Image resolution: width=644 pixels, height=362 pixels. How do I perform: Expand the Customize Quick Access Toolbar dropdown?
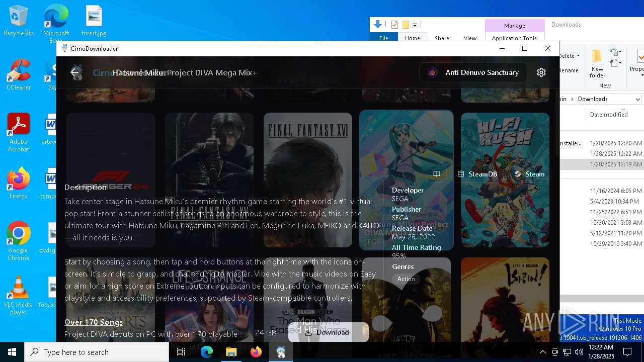[x=415, y=25]
